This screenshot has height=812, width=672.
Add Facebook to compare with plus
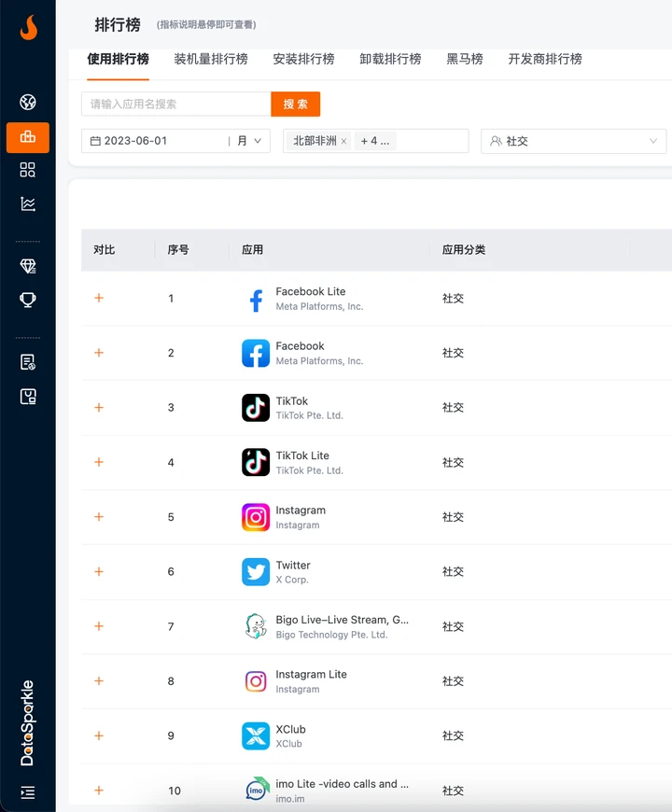tap(99, 353)
